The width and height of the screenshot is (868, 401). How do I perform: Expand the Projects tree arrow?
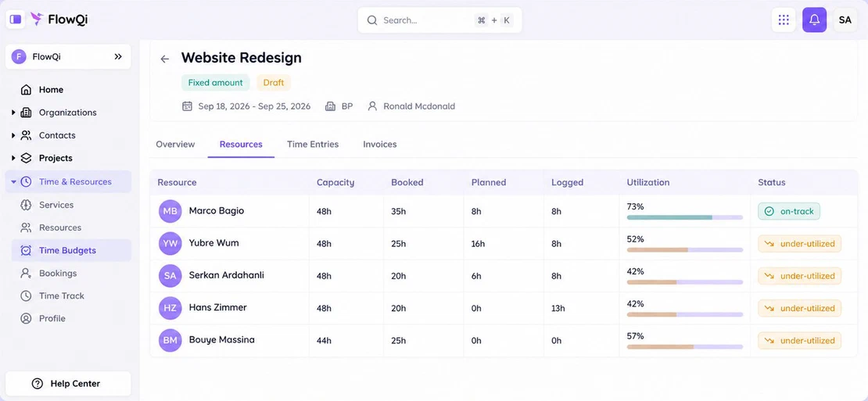pyautogui.click(x=13, y=158)
